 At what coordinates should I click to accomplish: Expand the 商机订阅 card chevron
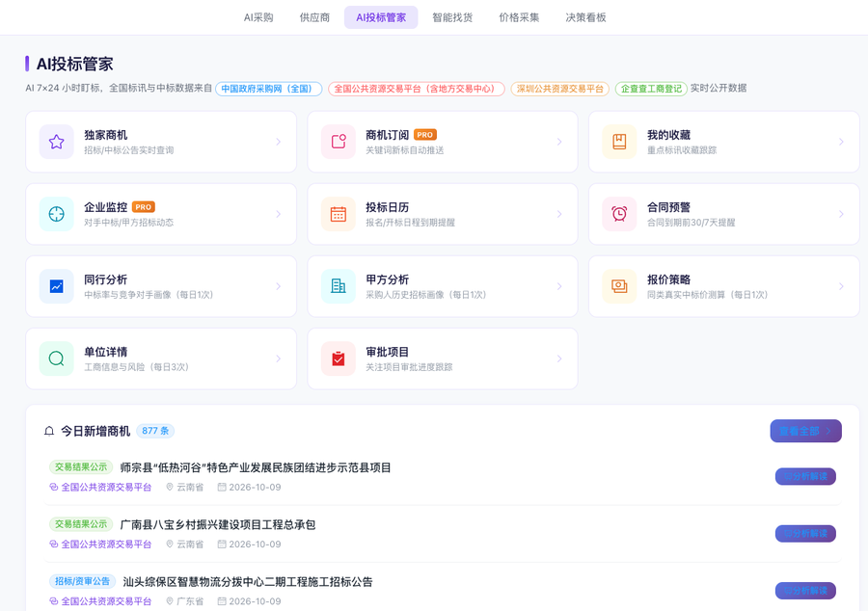tap(559, 142)
